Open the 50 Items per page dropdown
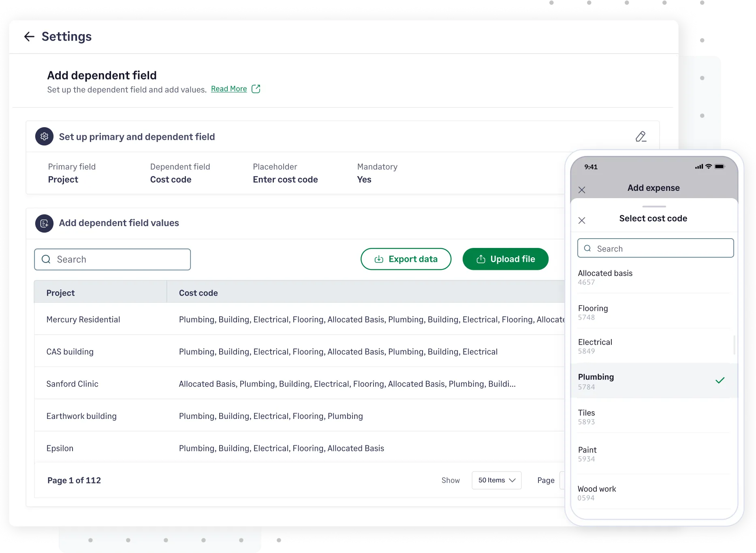The height and width of the screenshot is (553, 756). click(496, 480)
